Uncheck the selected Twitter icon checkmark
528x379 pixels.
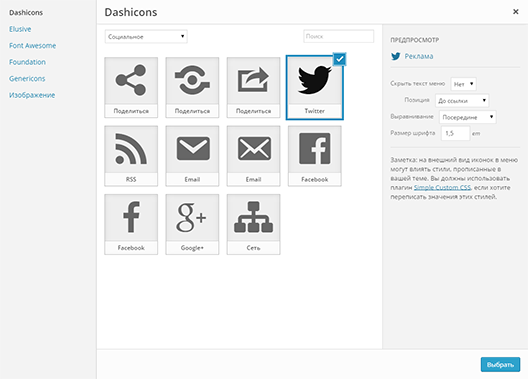click(x=339, y=59)
